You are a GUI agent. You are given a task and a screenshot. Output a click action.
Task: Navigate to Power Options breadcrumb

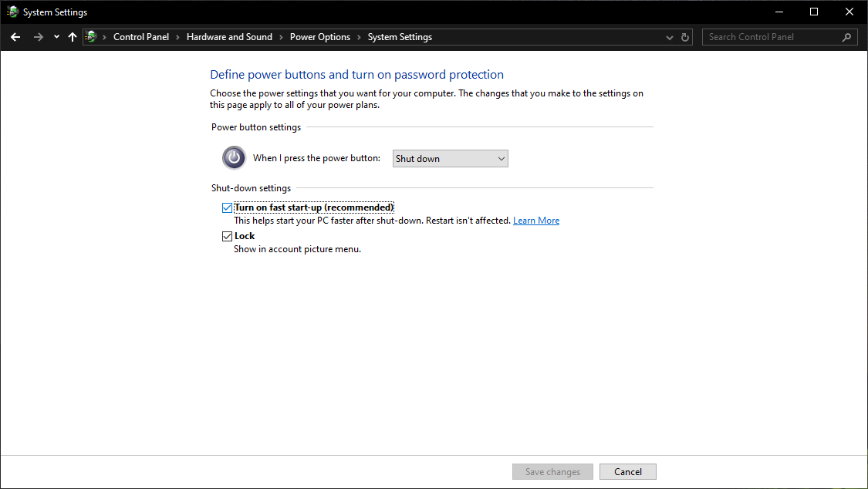tap(320, 36)
